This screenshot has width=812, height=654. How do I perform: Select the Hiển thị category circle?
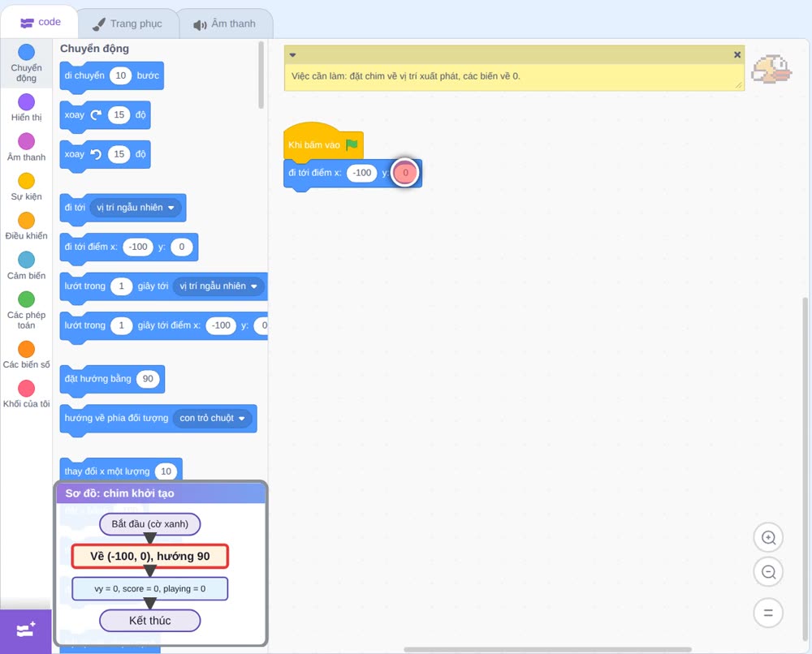click(27, 102)
